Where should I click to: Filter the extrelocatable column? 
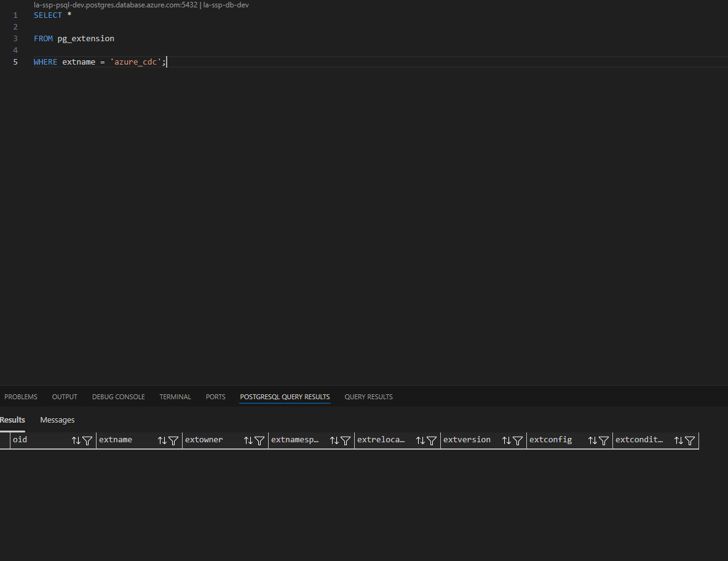(x=432, y=440)
